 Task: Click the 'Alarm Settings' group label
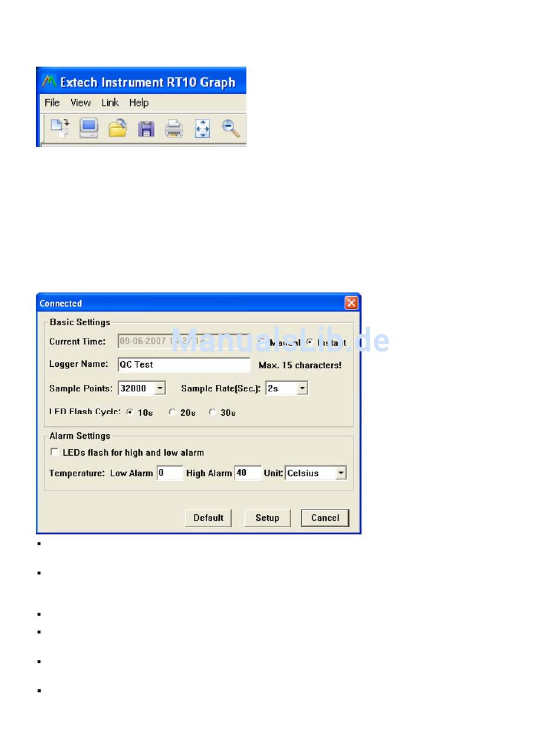(x=80, y=436)
